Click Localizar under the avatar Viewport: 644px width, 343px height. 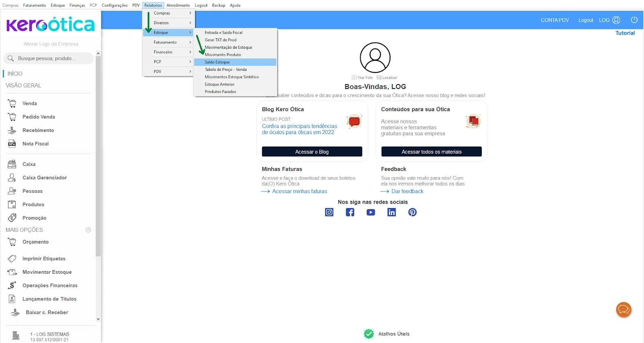coord(387,78)
